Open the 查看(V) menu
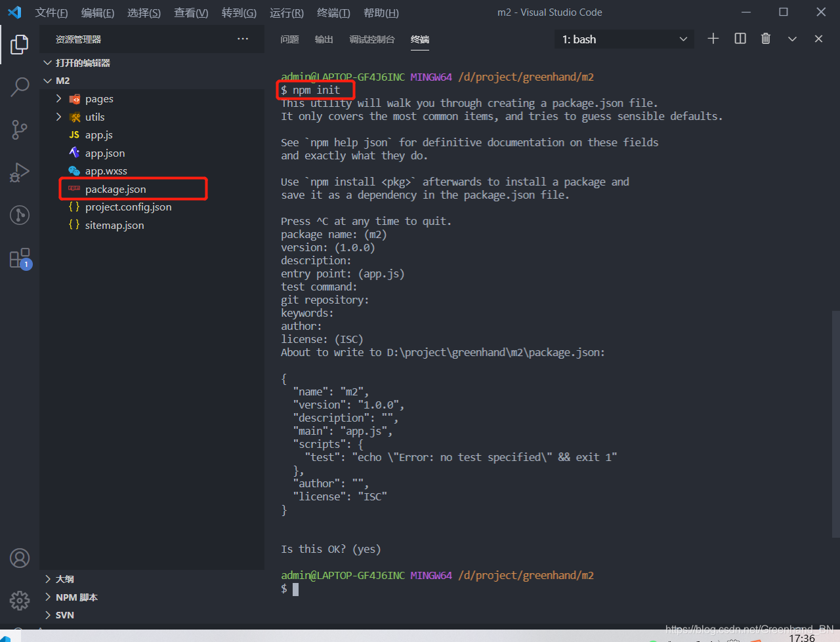 (x=191, y=12)
